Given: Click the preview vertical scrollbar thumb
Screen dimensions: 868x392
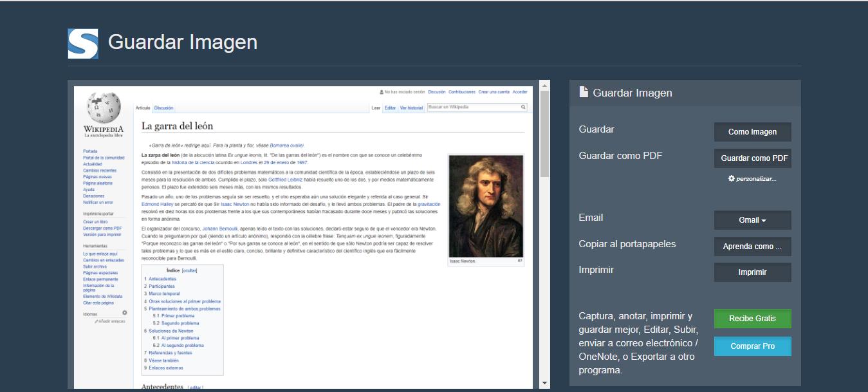Looking at the screenshot, I should point(544,134).
